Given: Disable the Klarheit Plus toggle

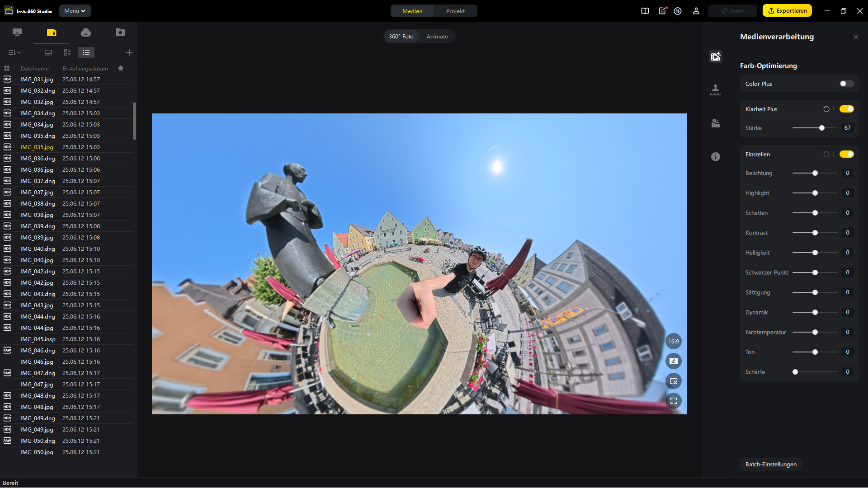Looking at the screenshot, I should click(846, 109).
